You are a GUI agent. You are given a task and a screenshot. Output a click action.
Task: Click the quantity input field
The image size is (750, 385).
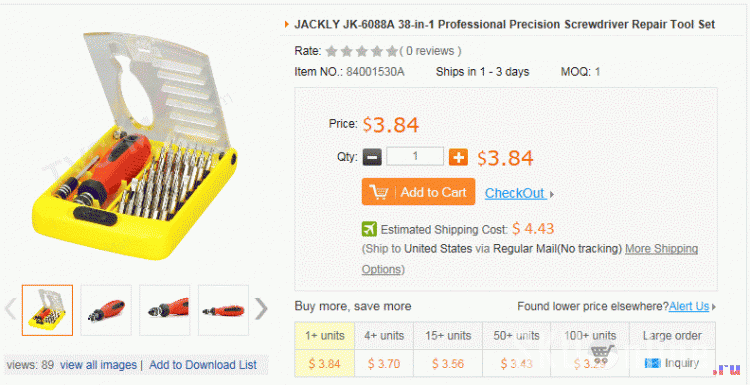pos(415,156)
